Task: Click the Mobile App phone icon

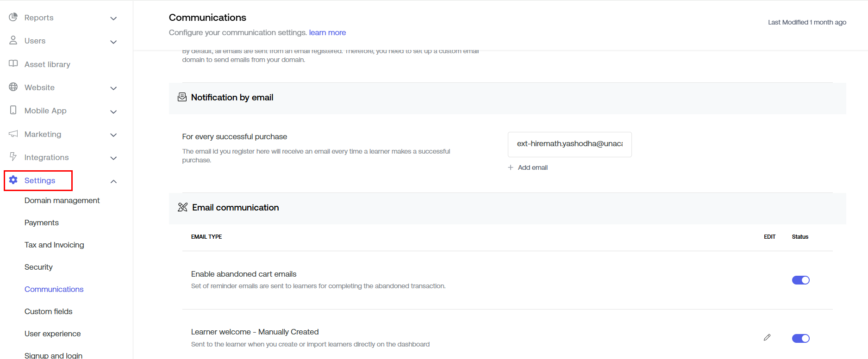Action: [x=13, y=111]
